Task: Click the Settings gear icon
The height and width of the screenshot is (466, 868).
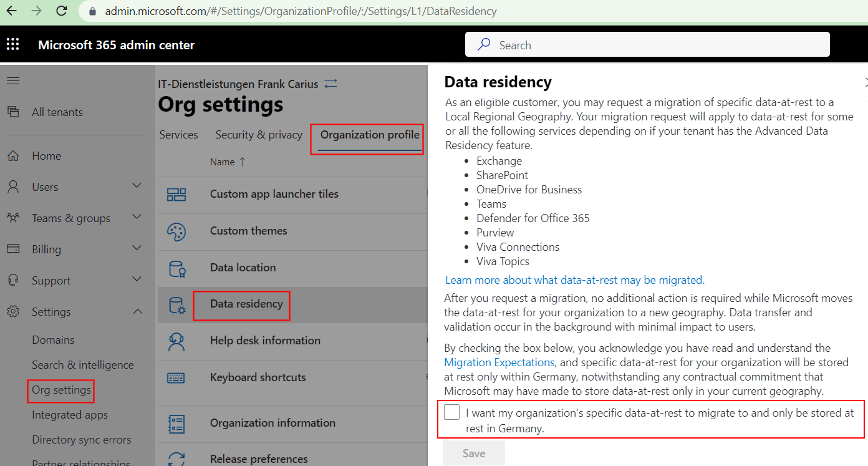Action: (13, 311)
